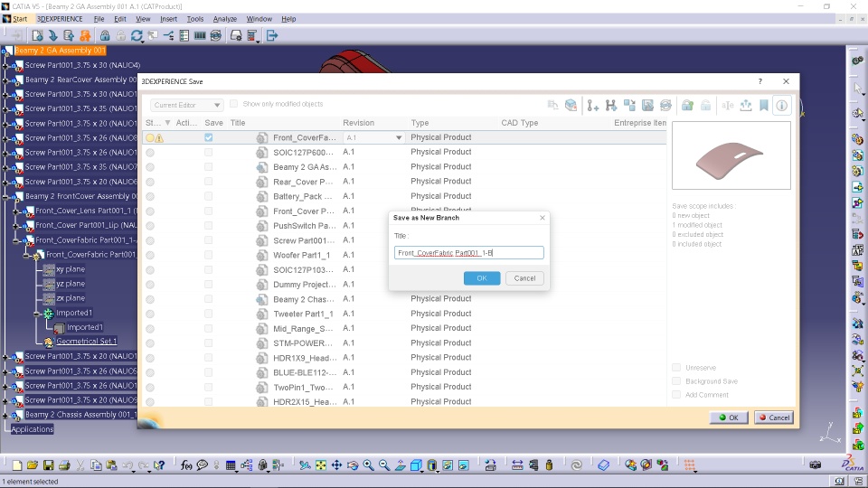868x488 pixels.
Task: Click green OK button in 3DEXPERIENCE Save dialog
Action: point(729,418)
